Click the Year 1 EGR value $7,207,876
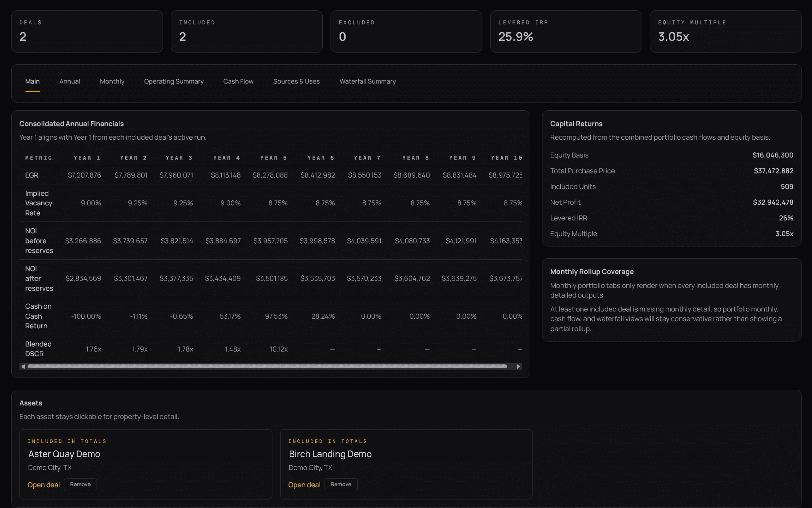Screen dimensions: 812x508 click(x=84, y=175)
